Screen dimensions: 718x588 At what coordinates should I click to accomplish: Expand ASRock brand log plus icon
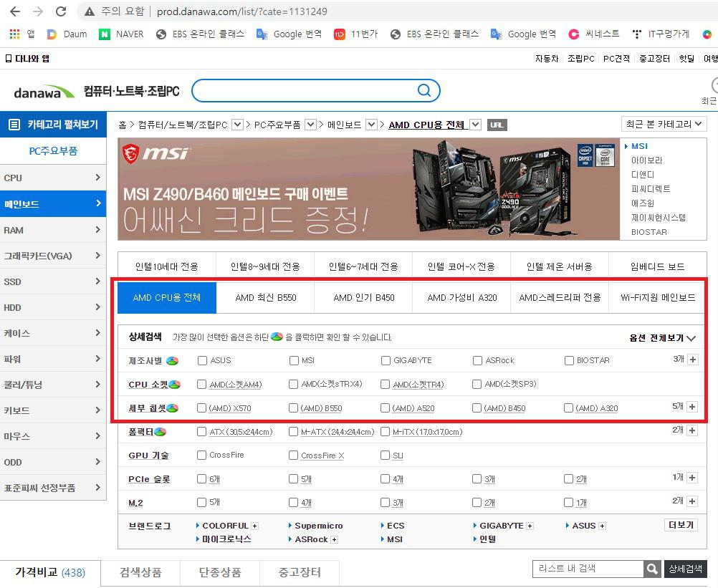[334, 539]
